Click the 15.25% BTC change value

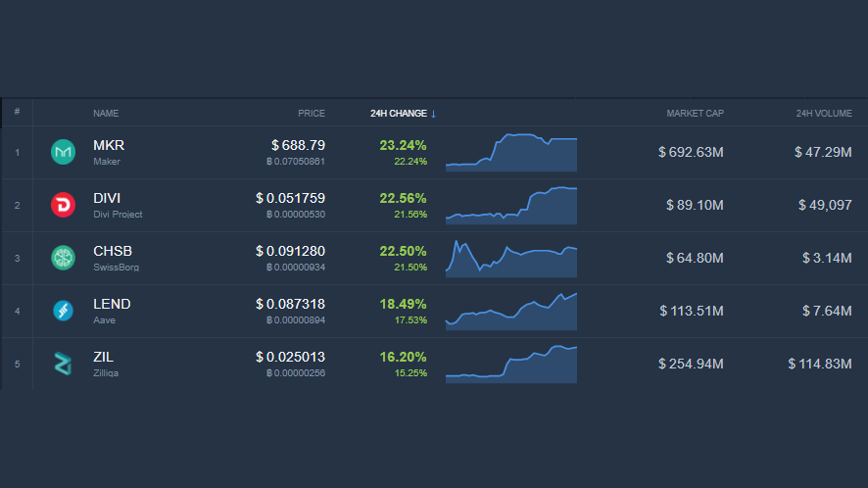pyautogui.click(x=410, y=372)
